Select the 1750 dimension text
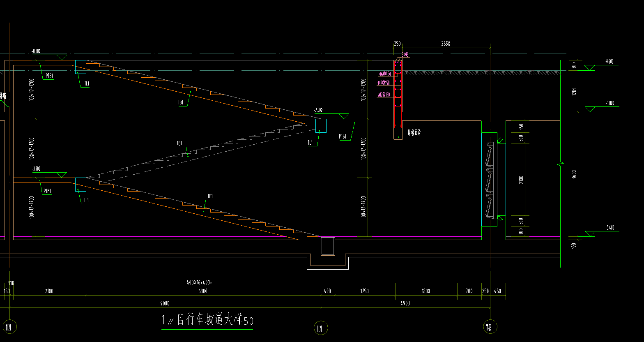644x342 pixels. [364, 291]
